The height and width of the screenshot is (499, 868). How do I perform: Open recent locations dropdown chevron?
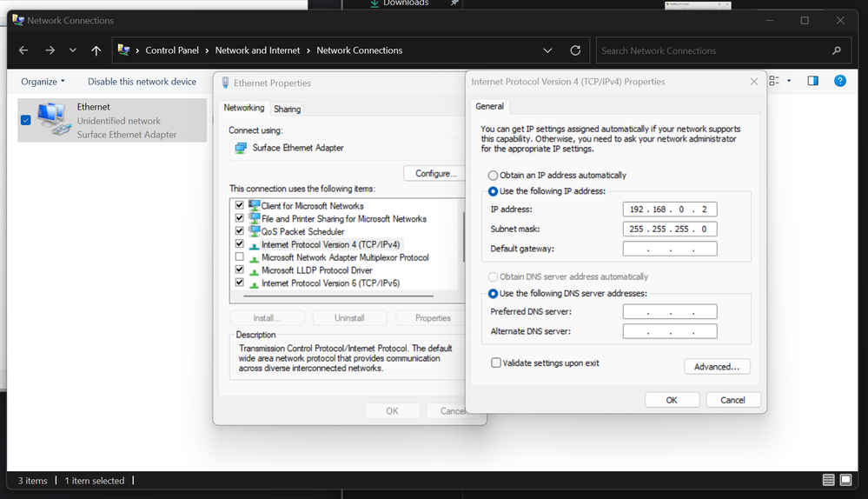73,50
